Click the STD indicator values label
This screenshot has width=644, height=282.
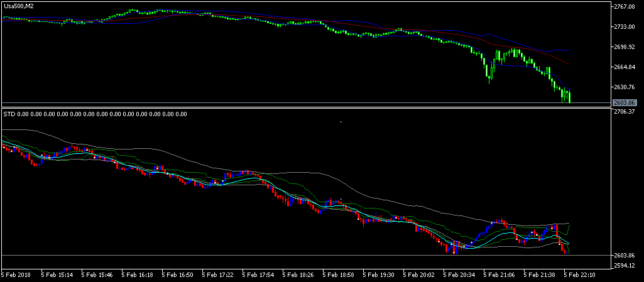pos(96,114)
